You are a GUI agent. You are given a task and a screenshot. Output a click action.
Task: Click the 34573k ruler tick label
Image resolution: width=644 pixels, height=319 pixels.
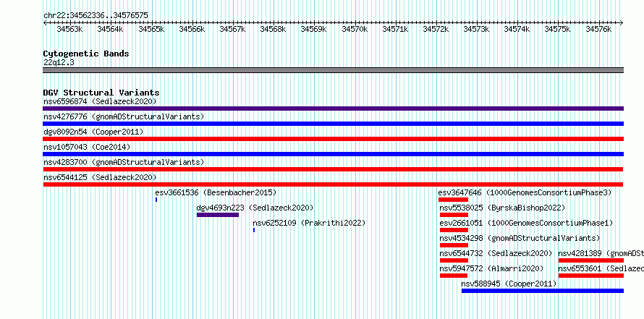click(x=476, y=29)
